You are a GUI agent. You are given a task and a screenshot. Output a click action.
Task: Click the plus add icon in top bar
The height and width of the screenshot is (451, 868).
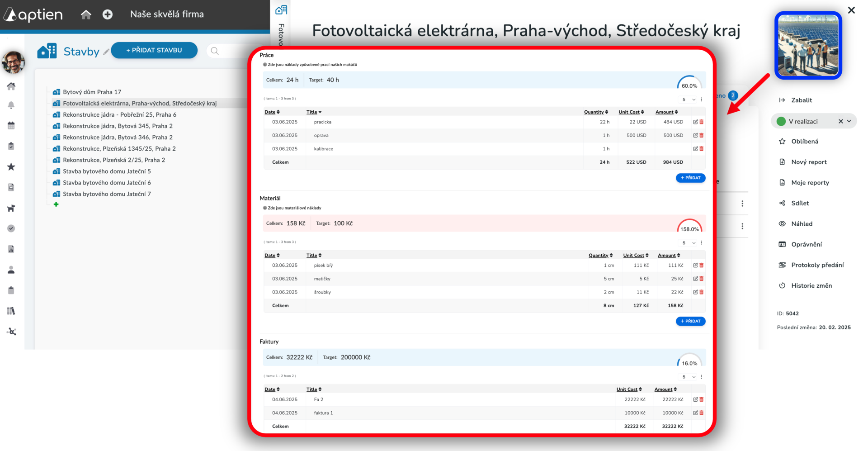(108, 14)
